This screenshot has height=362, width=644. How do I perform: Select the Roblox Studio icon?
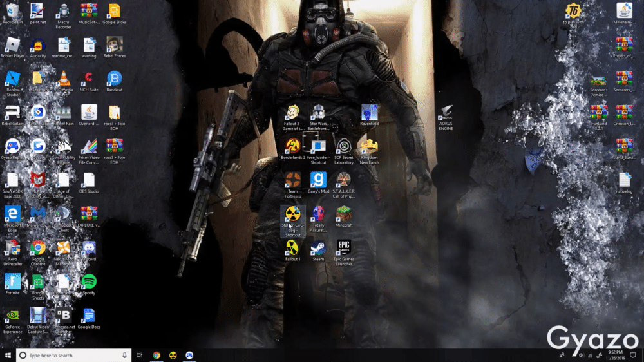click(12, 84)
